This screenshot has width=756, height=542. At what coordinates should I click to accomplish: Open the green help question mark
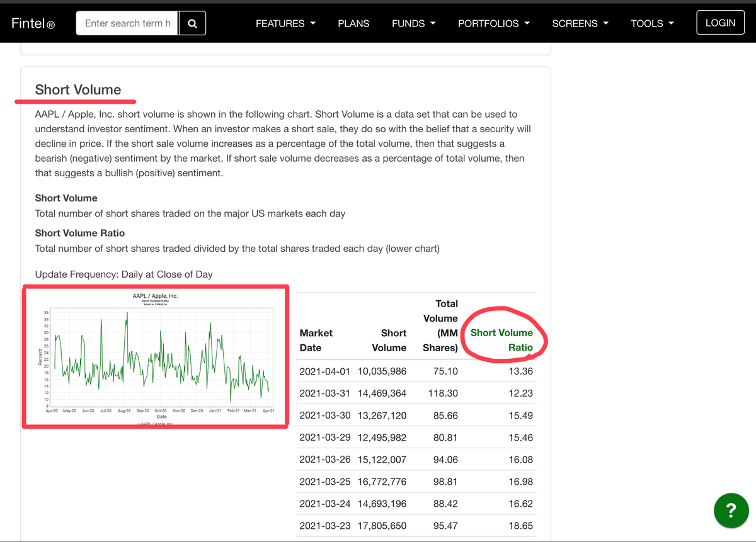pyautogui.click(x=731, y=510)
